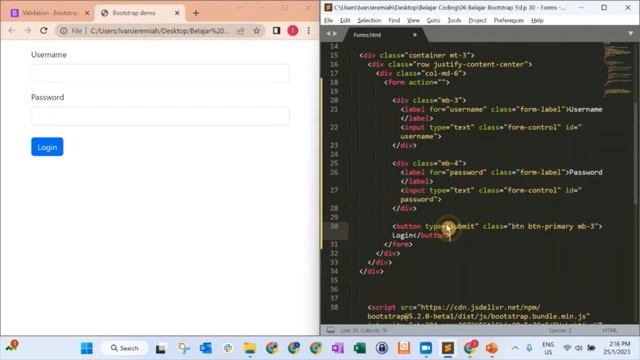Image resolution: width=640 pixels, height=360 pixels.
Task: Click the blue Login button
Action: pyautogui.click(x=47, y=147)
